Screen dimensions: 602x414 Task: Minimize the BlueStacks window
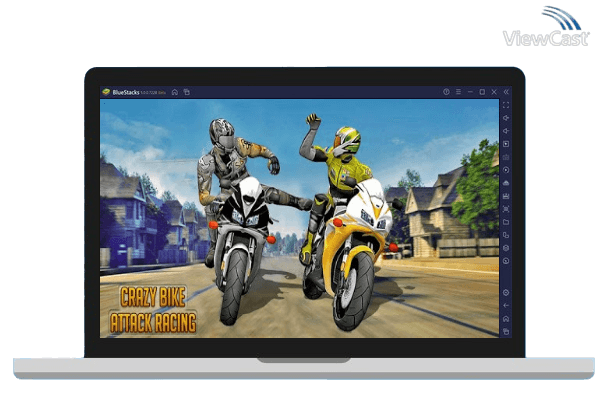click(x=470, y=92)
